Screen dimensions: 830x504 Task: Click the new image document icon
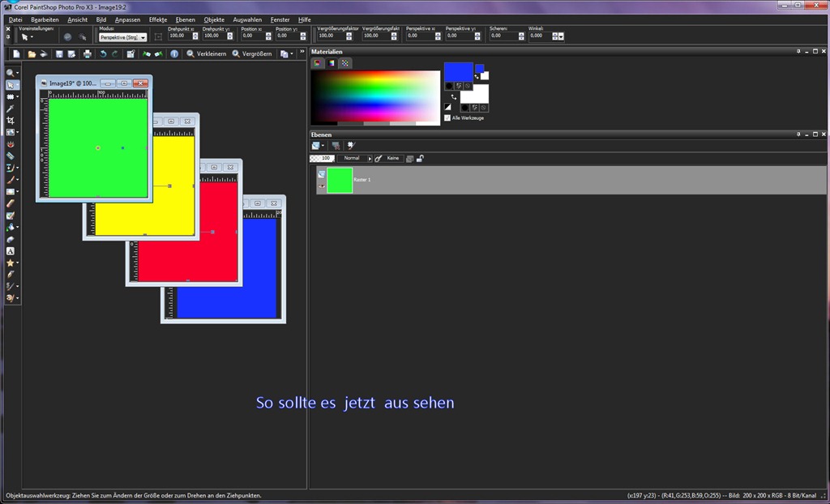[x=16, y=53]
